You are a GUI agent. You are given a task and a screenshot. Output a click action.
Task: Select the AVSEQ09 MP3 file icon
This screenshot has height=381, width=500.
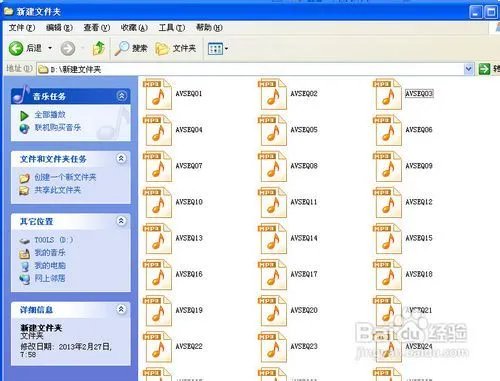pyautogui.click(x=387, y=166)
